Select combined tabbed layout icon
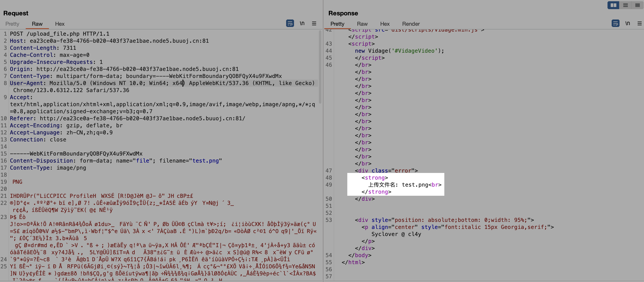 [638, 5]
